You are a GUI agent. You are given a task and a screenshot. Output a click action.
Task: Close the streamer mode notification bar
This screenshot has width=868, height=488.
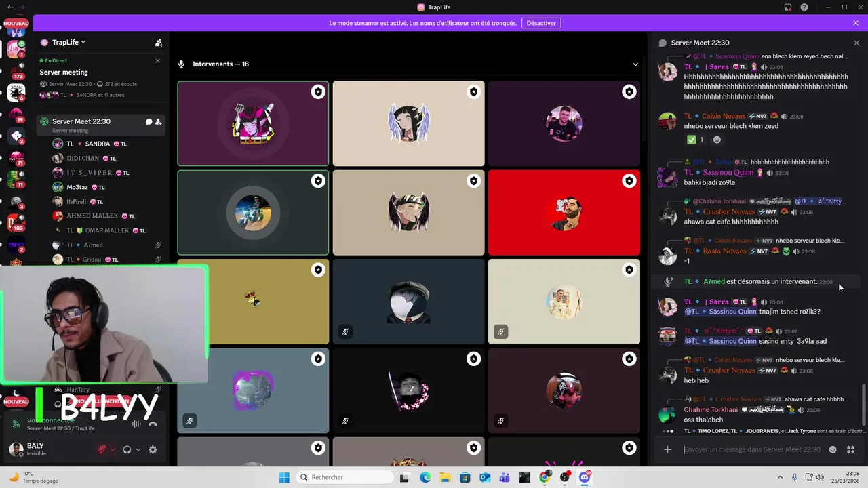pyautogui.click(x=856, y=23)
